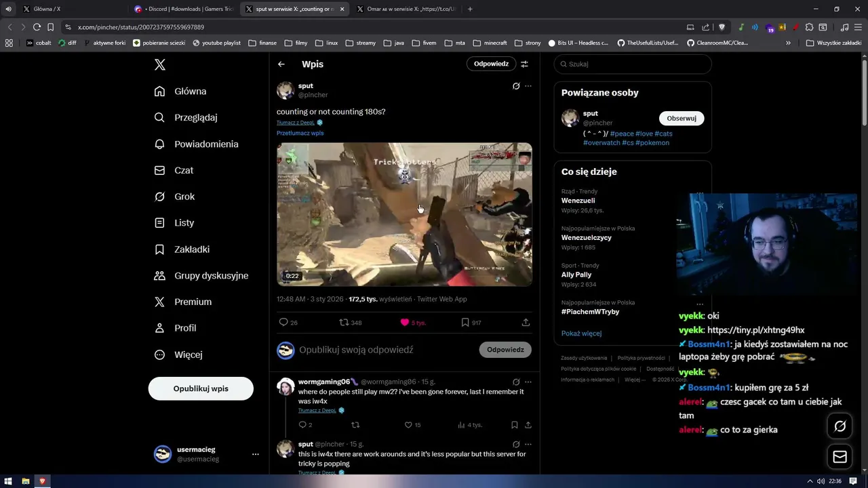Open reply sorting filter icon
This screenshot has width=868, height=488.
(x=524, y=64)
